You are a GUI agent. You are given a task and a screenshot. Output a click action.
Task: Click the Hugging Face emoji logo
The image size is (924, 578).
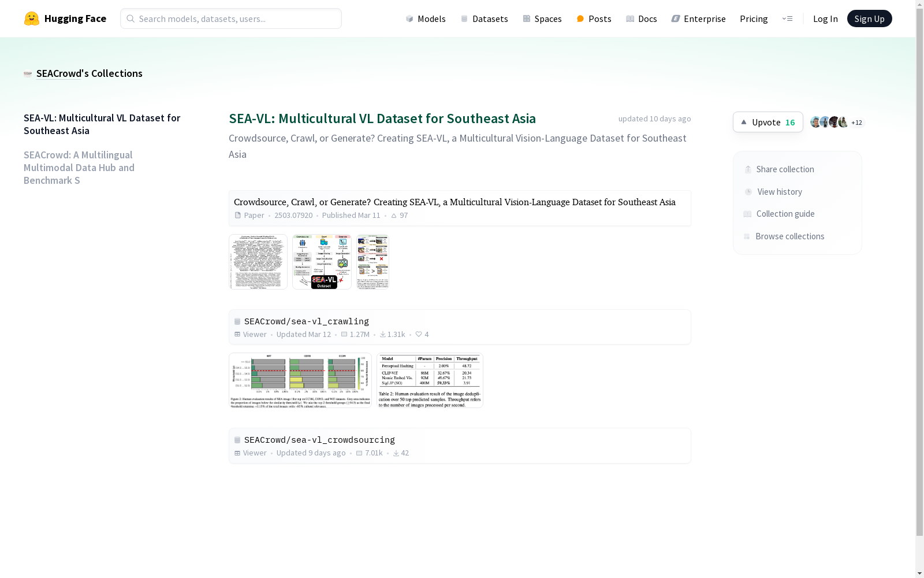pos(32,18)
